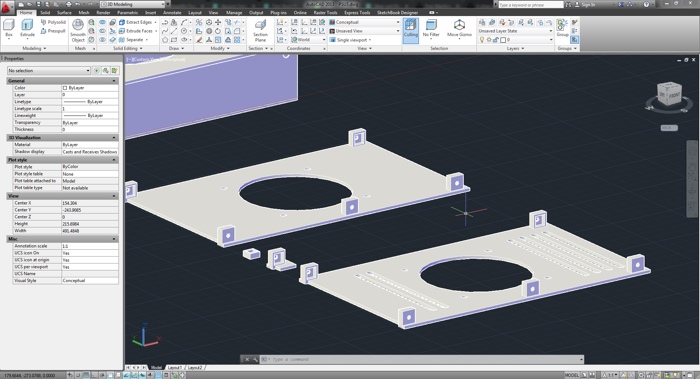Open the Section Plane tool

tap(260, 30)
